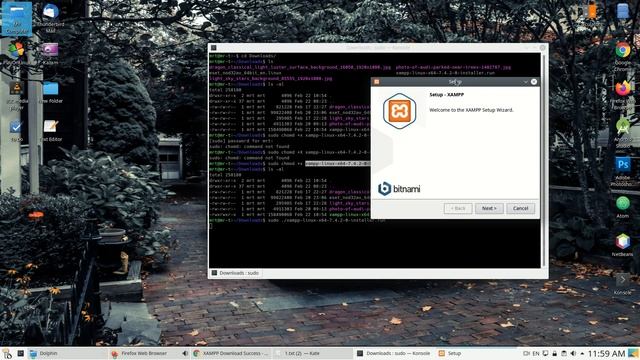Expand hidden system tray icons arrow
This screenshot has width=640, height=360.
pyautogui.click(x=582, y=353)
